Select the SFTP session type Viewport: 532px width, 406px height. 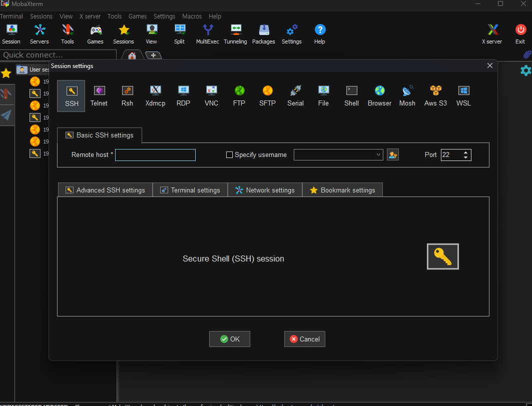pos(267,96)
